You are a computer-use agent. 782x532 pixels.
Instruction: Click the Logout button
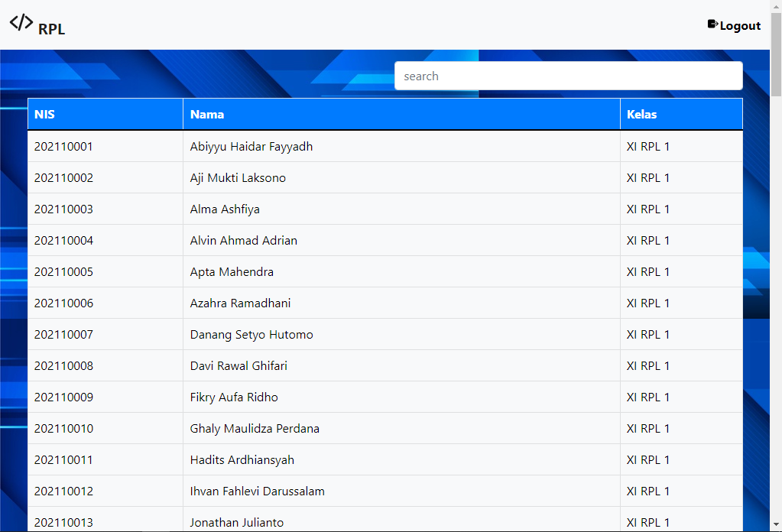point(734,25)
